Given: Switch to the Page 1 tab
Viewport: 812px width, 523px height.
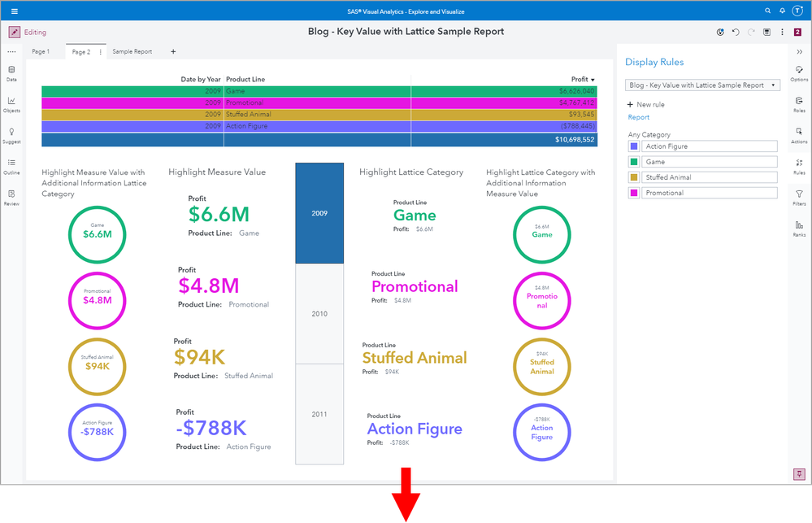Looking at the screenshot, I should tap(41, 52).
